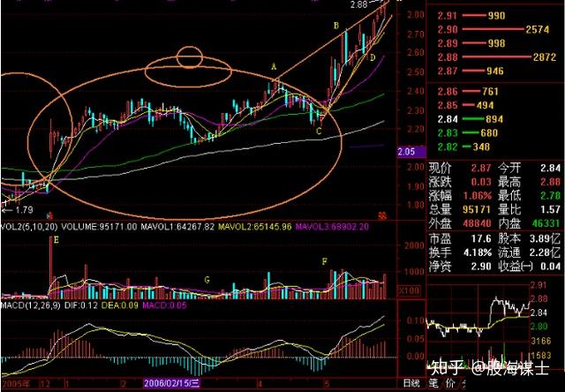Select the sell quote row 2.91 with 990

tap(471, 16)
